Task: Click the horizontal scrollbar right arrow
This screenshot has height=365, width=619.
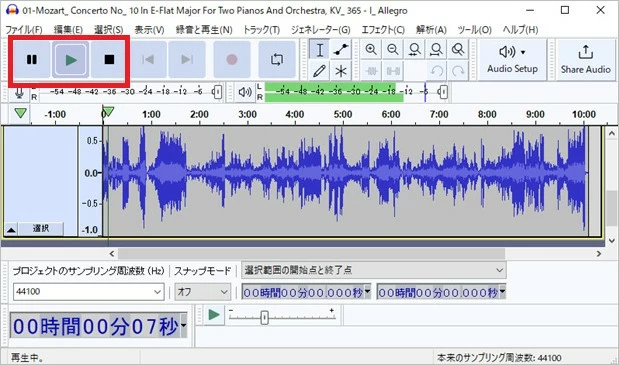Action: [599, 254]
